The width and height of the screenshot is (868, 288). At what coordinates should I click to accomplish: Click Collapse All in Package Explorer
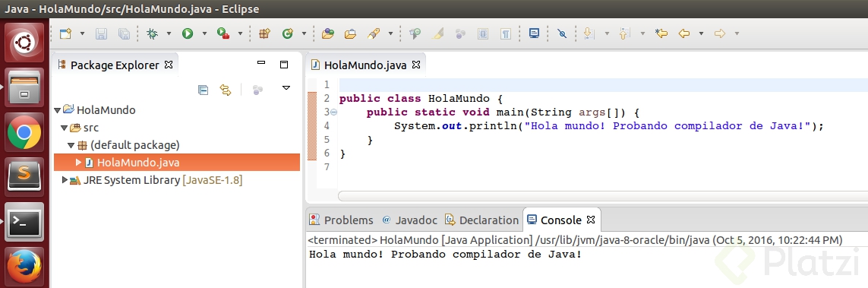[x=204, y=90]
